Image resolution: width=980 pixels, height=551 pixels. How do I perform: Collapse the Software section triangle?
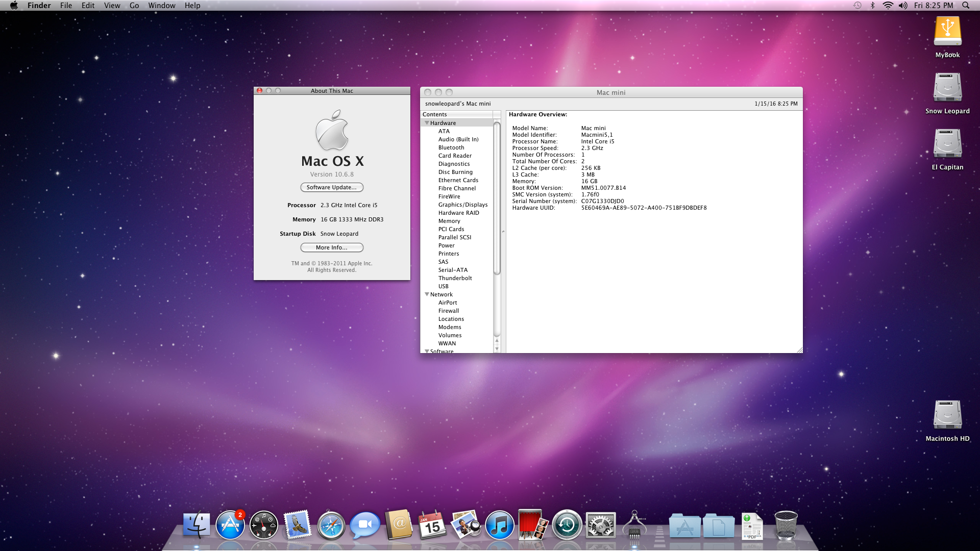pos(427,351)
